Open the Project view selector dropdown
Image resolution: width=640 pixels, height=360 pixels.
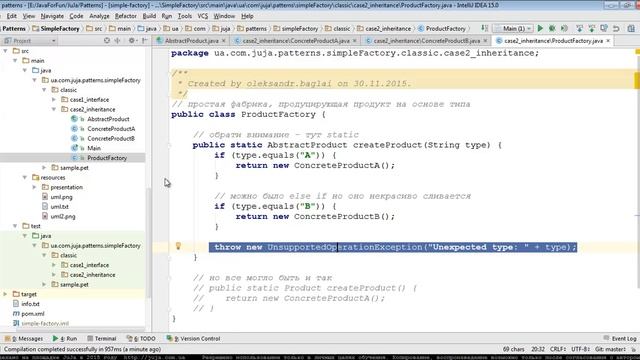pyautogui.click(x=30, y=41)
